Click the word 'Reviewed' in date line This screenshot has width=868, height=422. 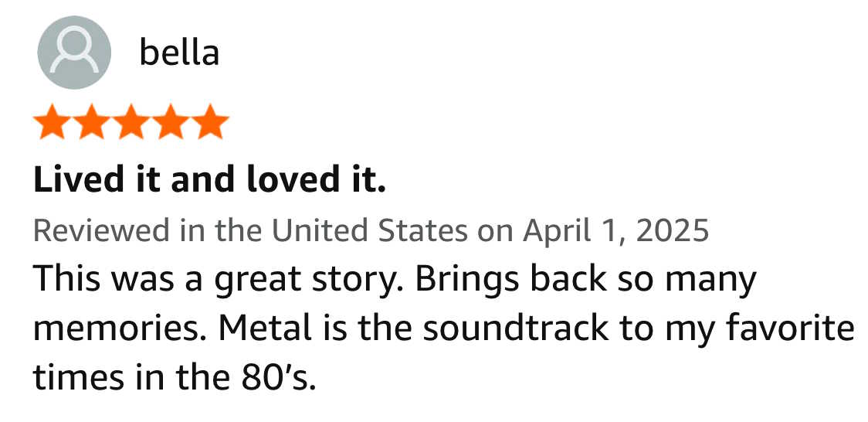point(101,231)
